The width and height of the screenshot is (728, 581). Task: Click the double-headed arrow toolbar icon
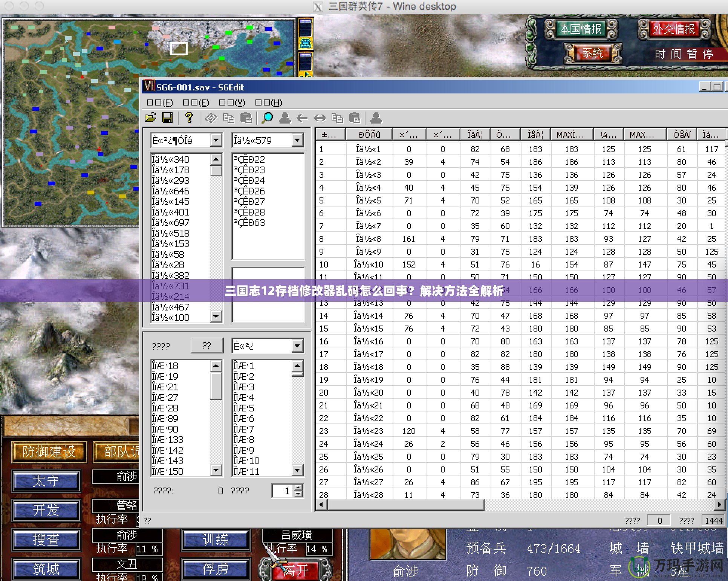coord(320,118)
